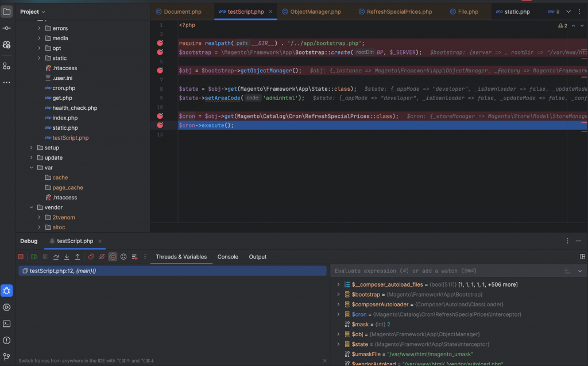The width and height of the screenshot is (588, 366).
Task: Open the Terminal tool window
Action: pyautogui.click(x=7, y=323)
